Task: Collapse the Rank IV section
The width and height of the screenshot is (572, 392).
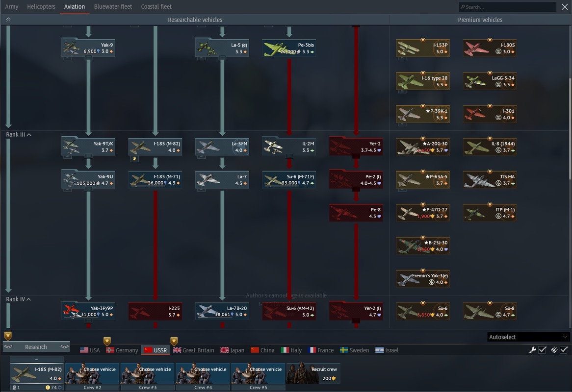Action: point(18,299)
